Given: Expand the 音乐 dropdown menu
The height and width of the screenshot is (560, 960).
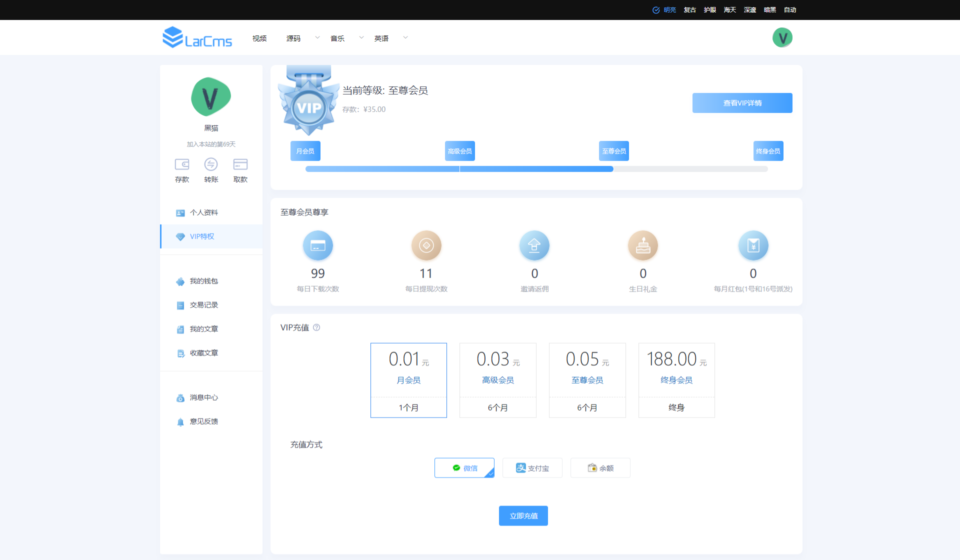Looking at the screenshot, I should point(337,37).
